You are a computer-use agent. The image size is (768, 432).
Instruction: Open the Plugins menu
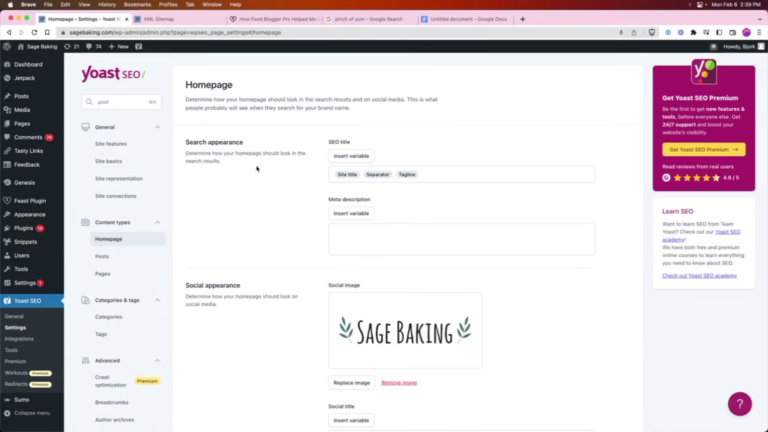[24, 228]
